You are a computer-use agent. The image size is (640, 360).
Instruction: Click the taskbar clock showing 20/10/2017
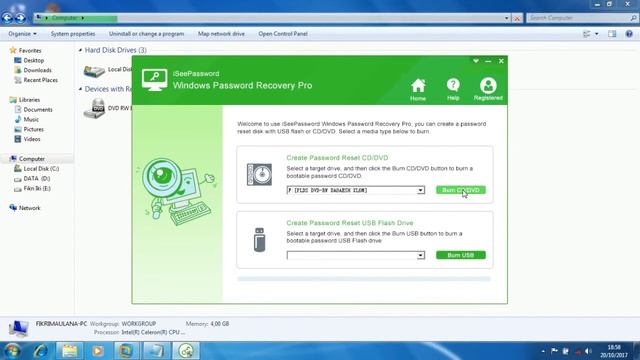point(614,351)
